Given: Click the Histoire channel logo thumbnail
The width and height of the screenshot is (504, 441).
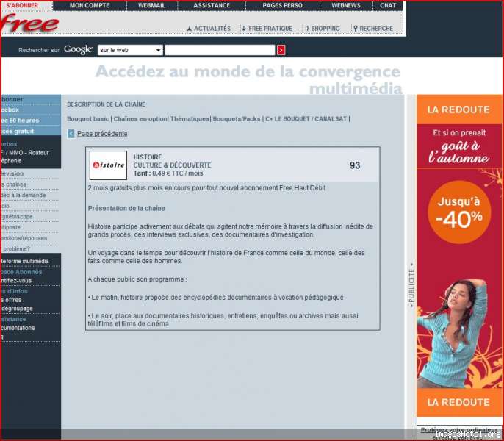Looking at the screenshot, I should coord(108,165).
